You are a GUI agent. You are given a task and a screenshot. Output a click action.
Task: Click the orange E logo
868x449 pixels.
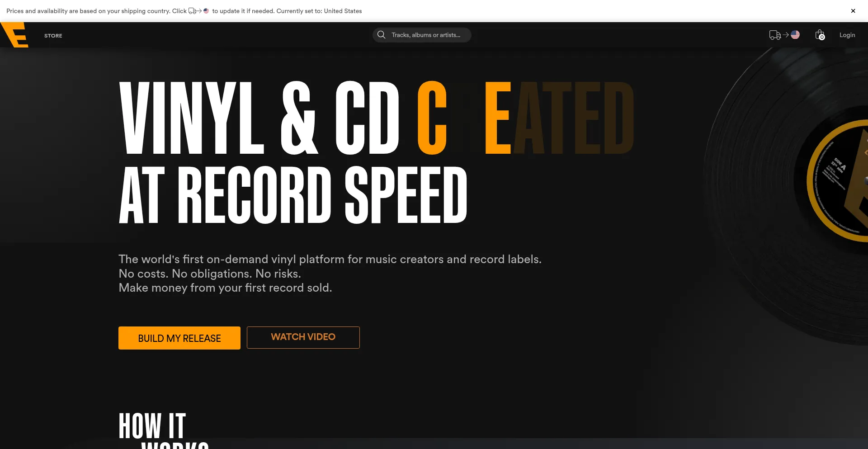click(15, 35)
